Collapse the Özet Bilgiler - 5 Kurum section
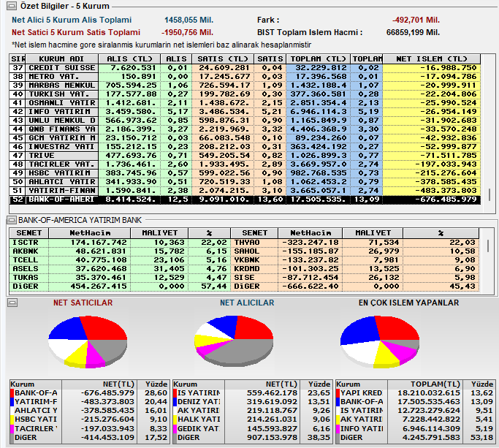The image size is (499, 448). coord(12,5)
